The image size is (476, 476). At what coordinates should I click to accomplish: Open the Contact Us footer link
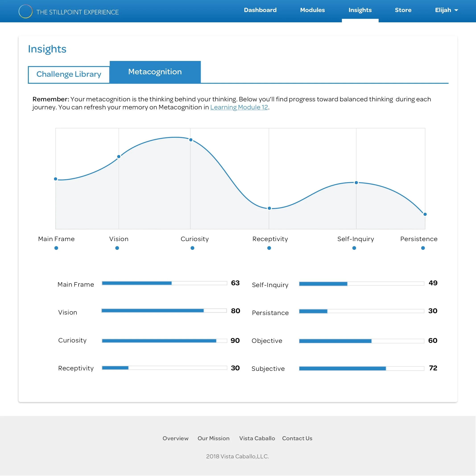pyautogui.click(x=297, y=438)
